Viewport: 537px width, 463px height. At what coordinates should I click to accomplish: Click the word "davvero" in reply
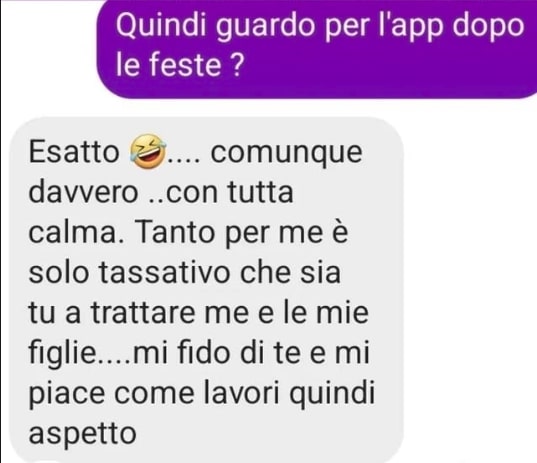click(x=83, y=192)
